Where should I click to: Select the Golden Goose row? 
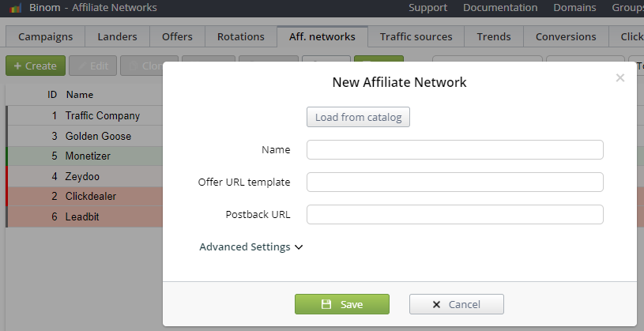pyautogui.click(x=85, y=136)
